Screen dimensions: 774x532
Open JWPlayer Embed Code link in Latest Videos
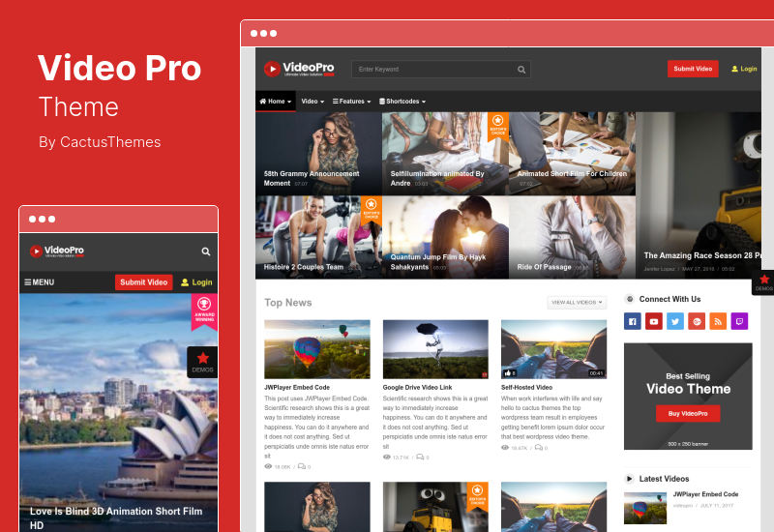[x=705, y=494]
